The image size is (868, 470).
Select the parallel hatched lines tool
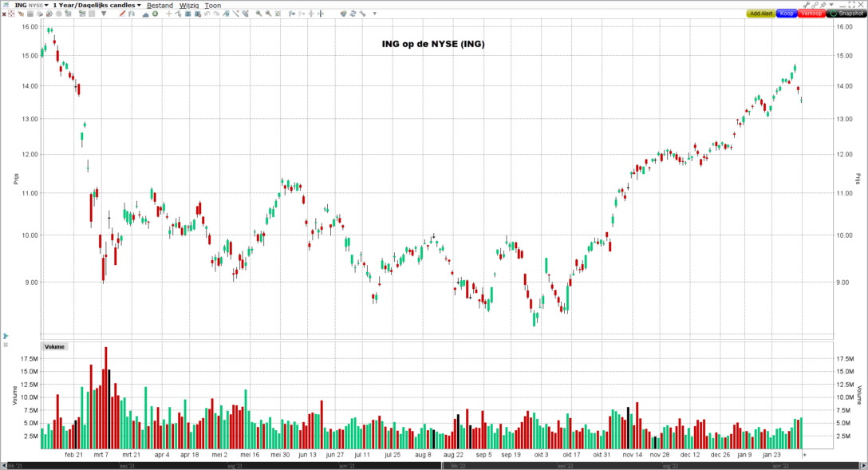[x=245, y=14]
